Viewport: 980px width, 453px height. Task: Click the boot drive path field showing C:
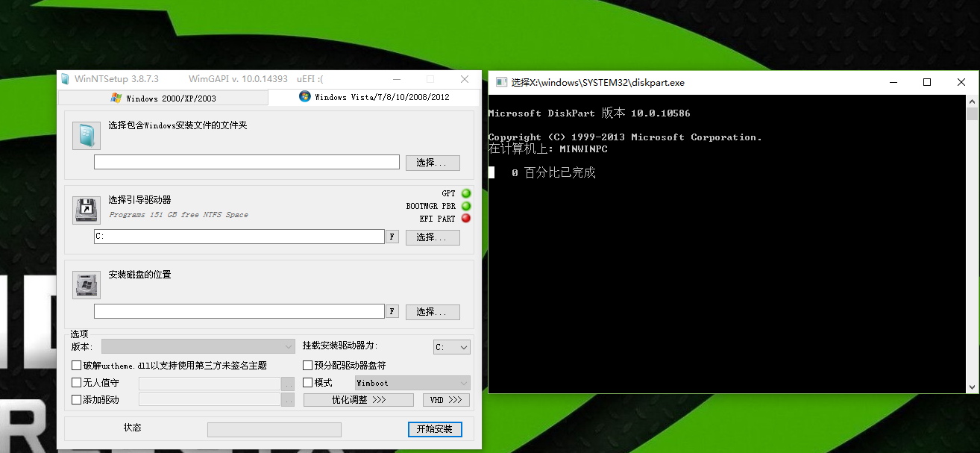(x=239, y=237)
